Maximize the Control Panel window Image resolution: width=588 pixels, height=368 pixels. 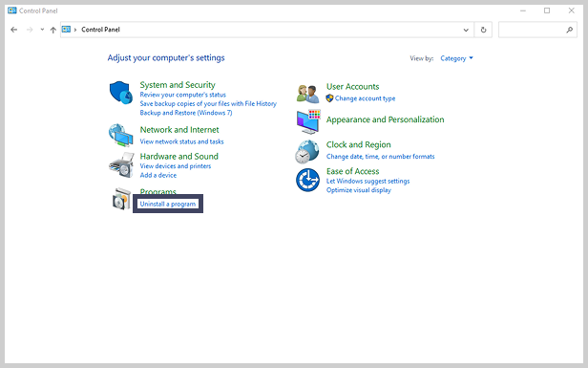coord(547,11)
